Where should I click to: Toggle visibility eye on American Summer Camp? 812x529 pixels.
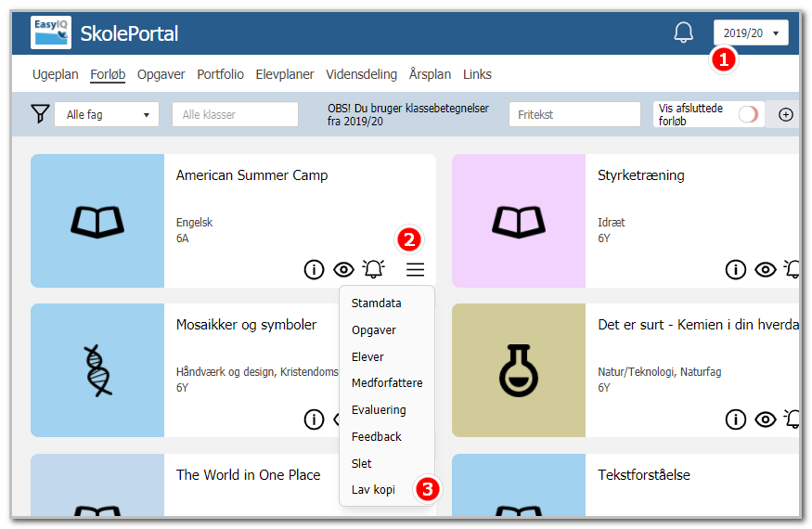[343, 269]
